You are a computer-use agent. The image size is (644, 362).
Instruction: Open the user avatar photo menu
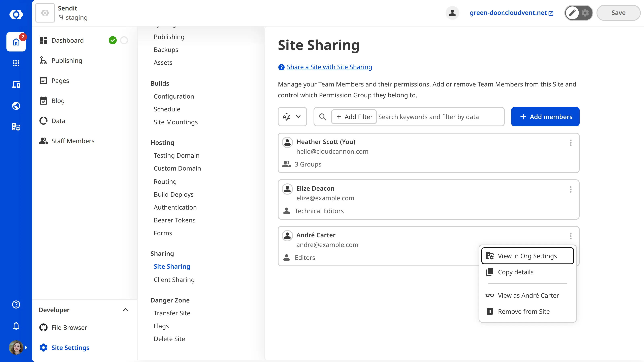(16, 348)
